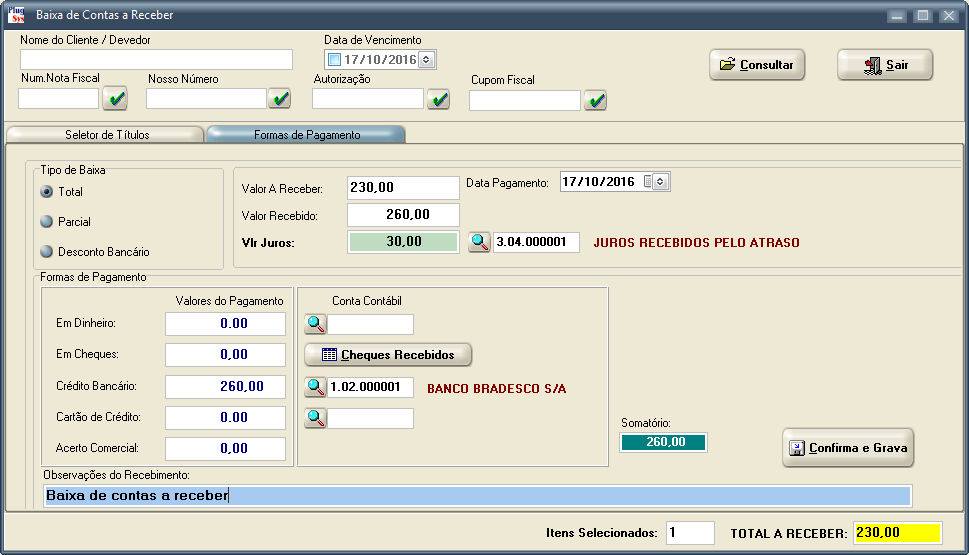The height and width of the screenshot is (555, 969).
Task: Click Em Dinheiro Conta Contábil code field
Action: pos(370,324)
